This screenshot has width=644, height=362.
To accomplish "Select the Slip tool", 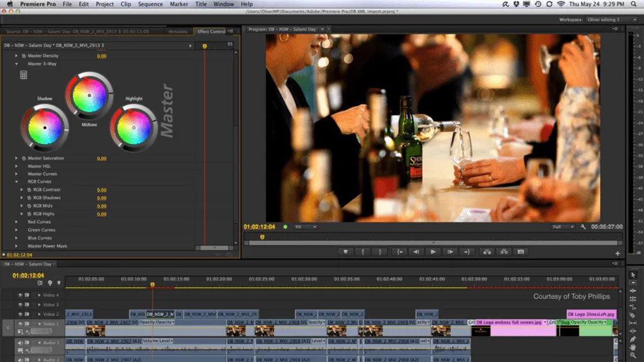I will (x=633, y=323).
